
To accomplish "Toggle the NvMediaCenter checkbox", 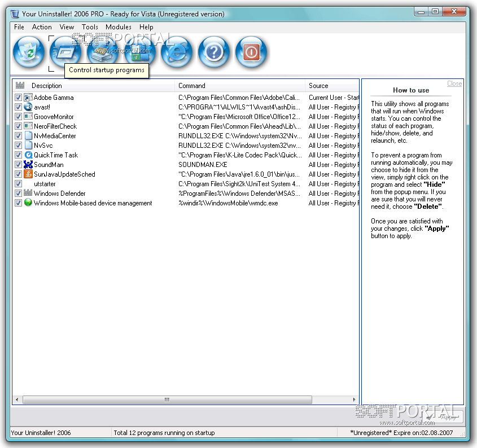I will pyautogui.click(x=18, y=136).
